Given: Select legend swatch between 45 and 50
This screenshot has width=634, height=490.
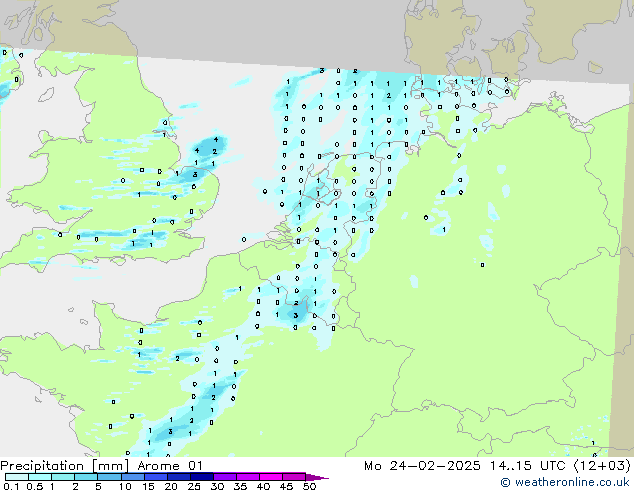Looking at the screenshot, I should click(x=294, y=477).
